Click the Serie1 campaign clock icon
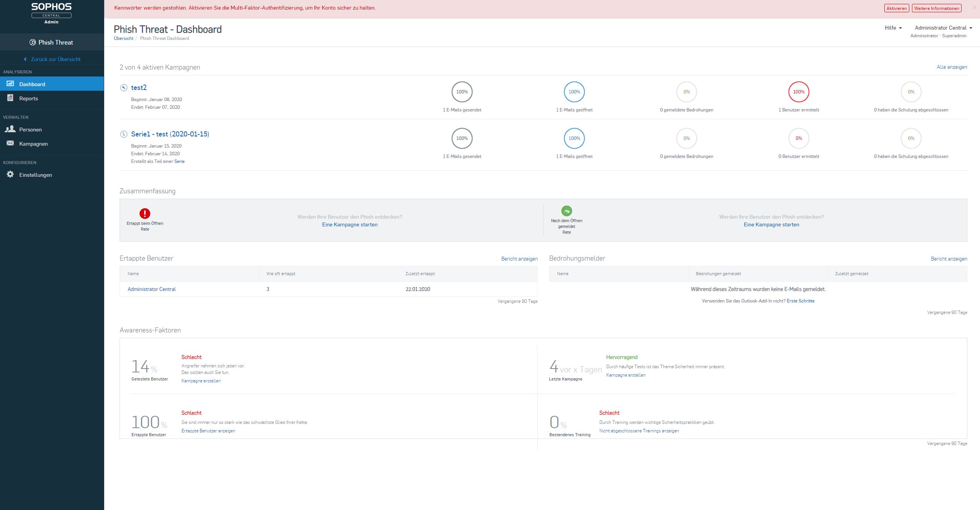The image size is (980, 510). click(x=123, y=134)
